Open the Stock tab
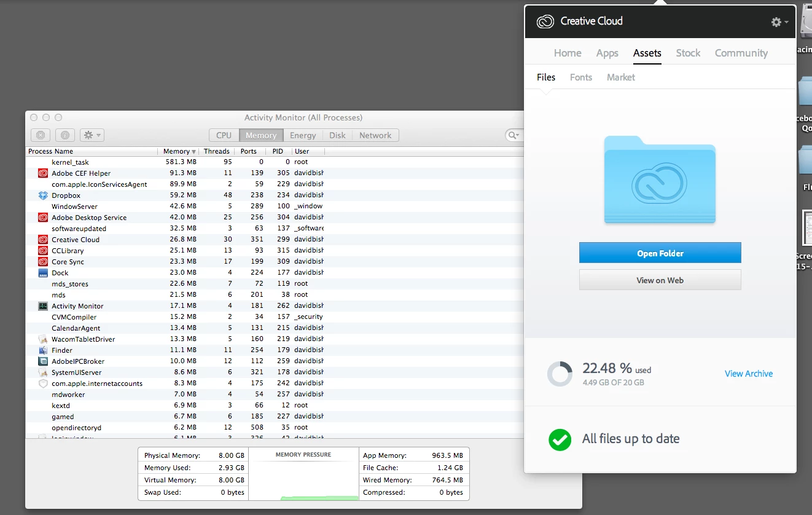Screen dimensions: 812x515 (x=688, y=53)
